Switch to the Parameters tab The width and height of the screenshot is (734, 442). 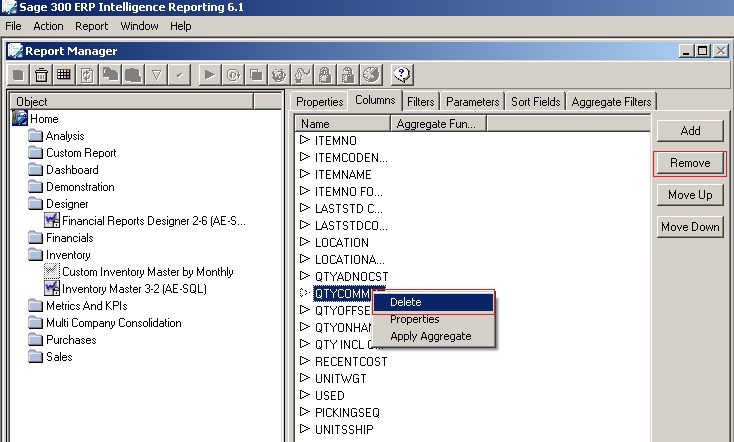472,102
